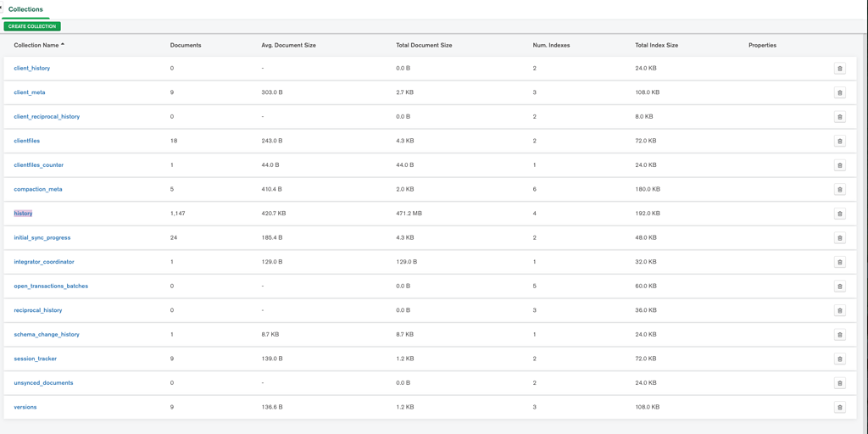868x434 pixels.
Task: Switch to the Collections tab
Action: pyautogui.click(x=25, y=9)
